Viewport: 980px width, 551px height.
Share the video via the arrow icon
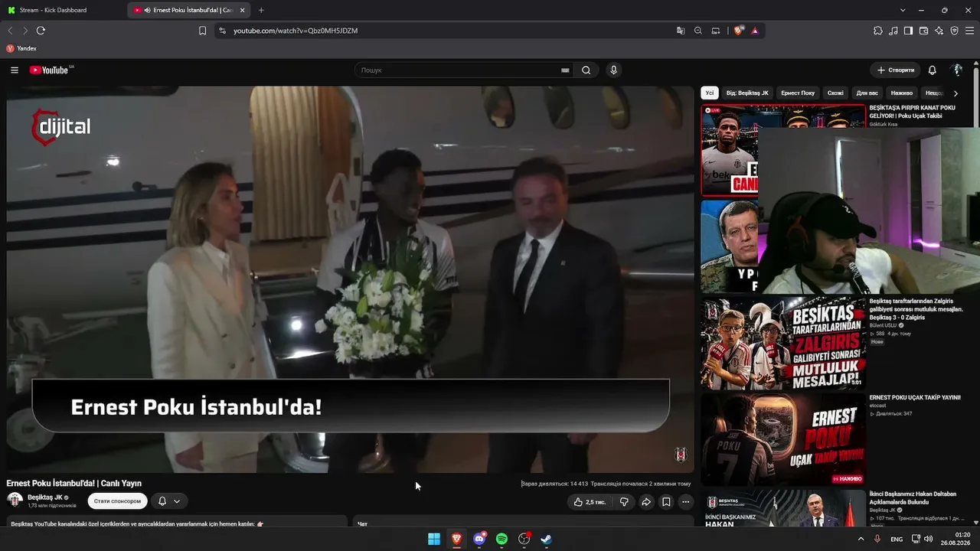tap(646, 502)
